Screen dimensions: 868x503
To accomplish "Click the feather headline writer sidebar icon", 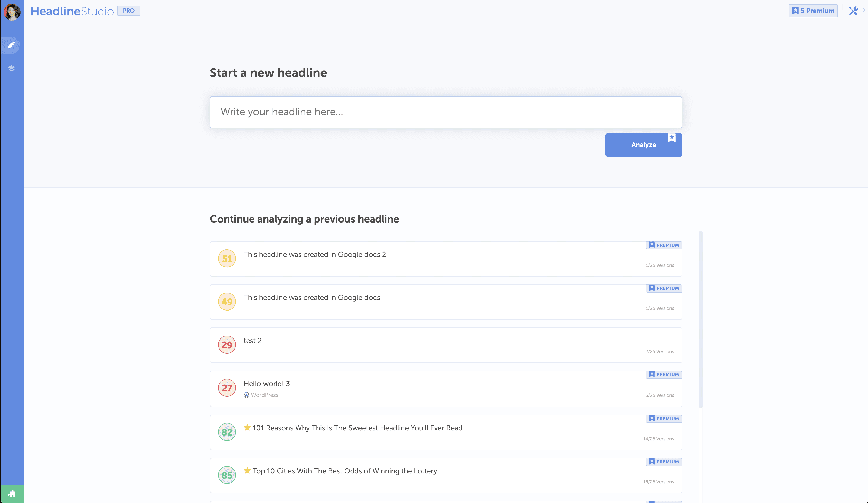I will pyautogui.click(x=11, y=45).
